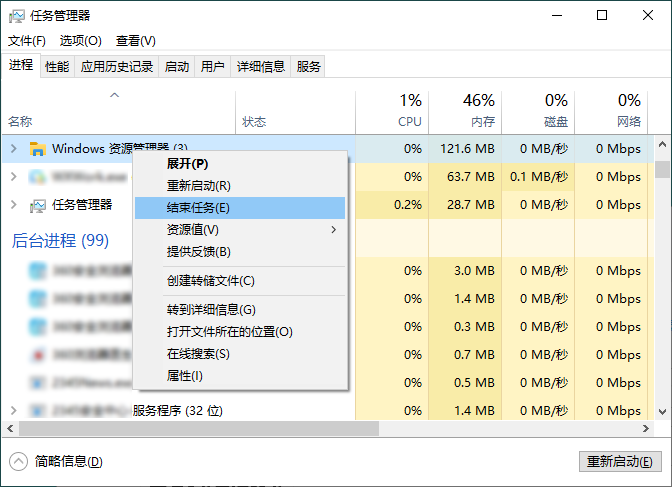Sort by the 网络 column header
672x487 pixels.
coord(611,112)
